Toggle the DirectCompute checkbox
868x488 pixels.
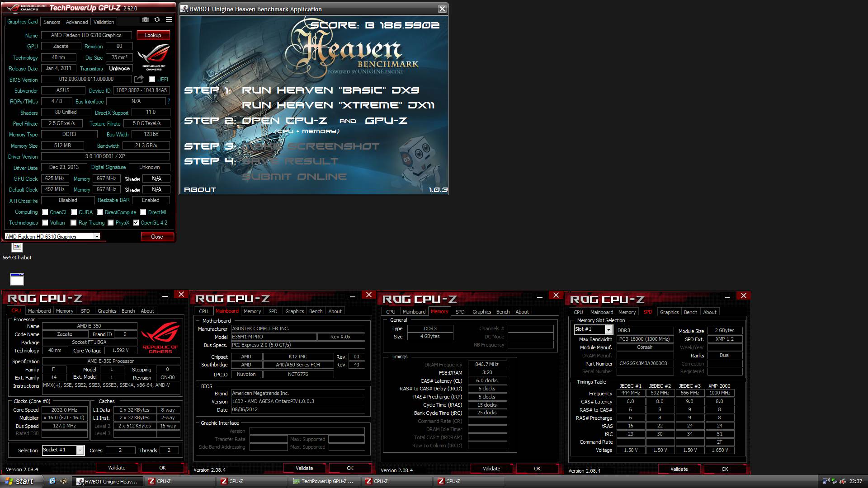coord(100,212)
